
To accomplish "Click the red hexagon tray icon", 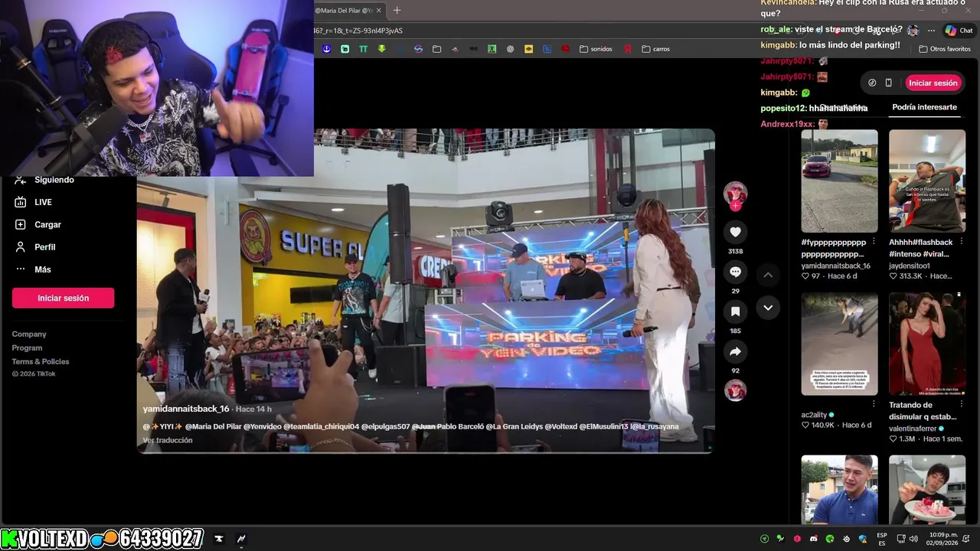I will (x=797, y=539).
